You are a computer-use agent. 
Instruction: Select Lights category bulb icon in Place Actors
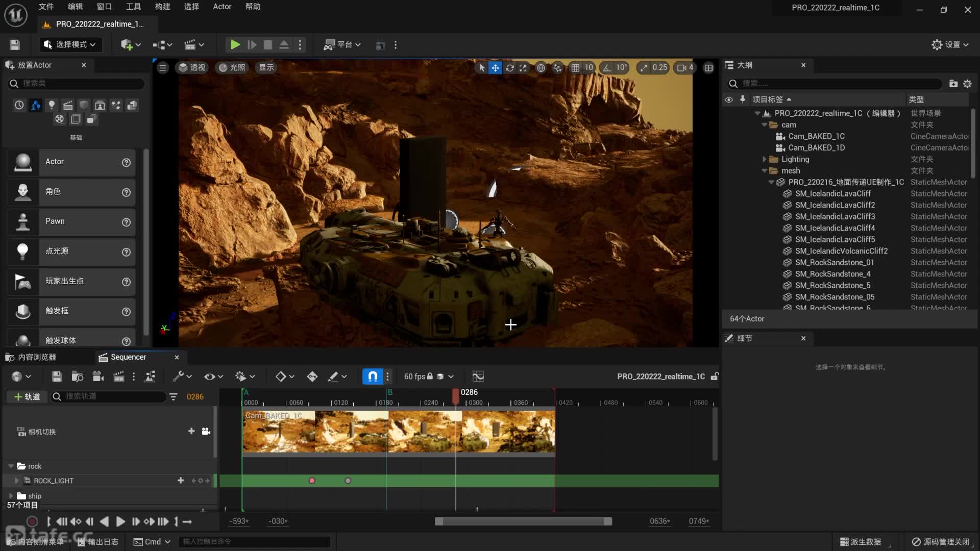click(52, 105)
